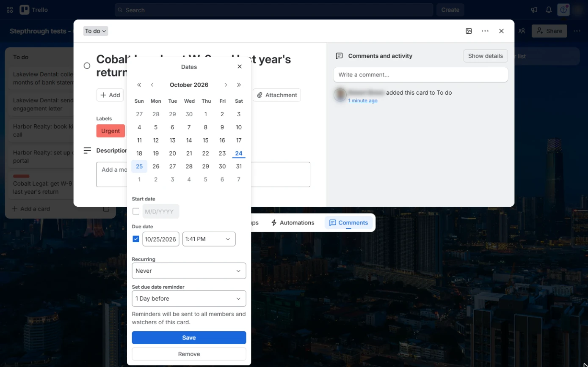The image size is (588, 367).
Task: Open card actions three-dot menu
Action: pos(485,31)
